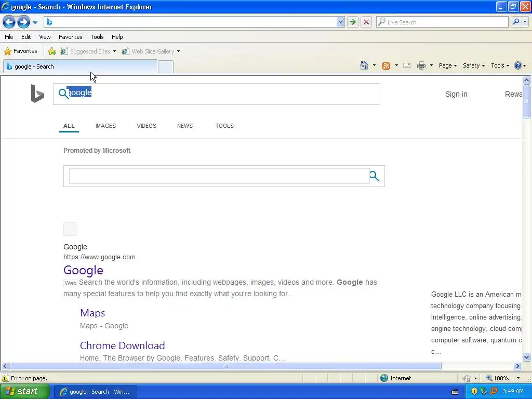Open the View menu
Viewport: 532px width, 399px height.
click(x=45, y=37)
